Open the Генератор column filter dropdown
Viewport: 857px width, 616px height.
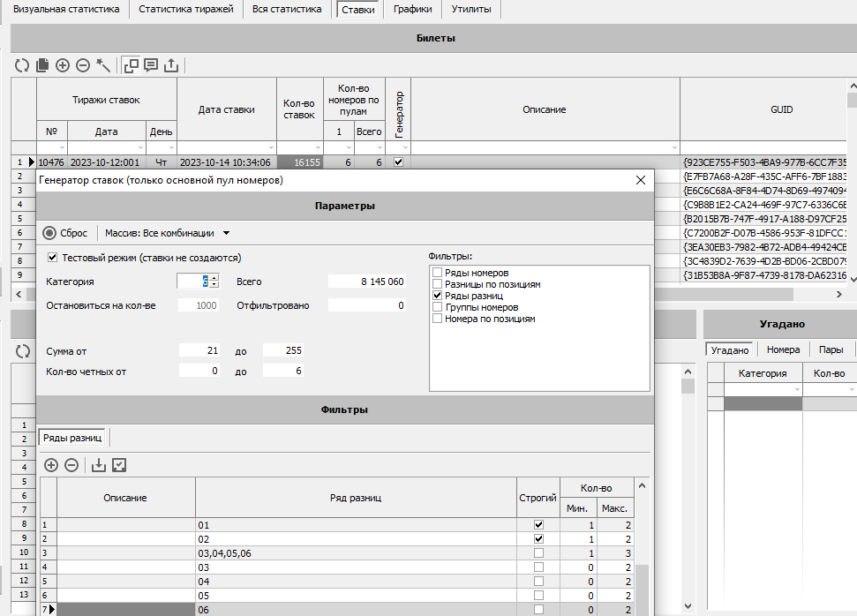click(x=405, y=148)
